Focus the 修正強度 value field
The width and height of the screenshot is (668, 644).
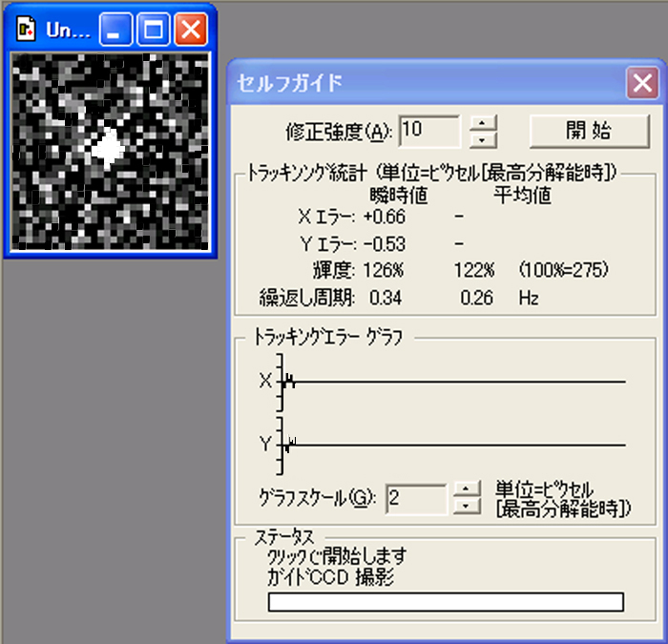pyautogui.click(x=429, y=131)
